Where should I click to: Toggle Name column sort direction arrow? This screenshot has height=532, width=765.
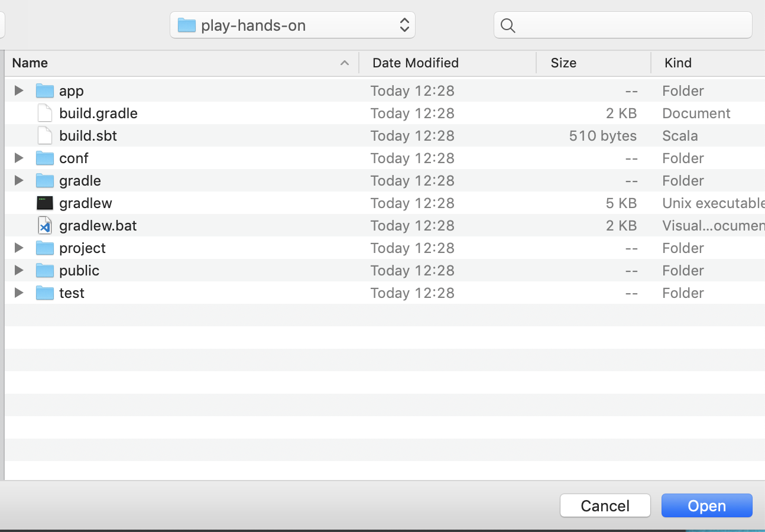click(x=345, y=63)
